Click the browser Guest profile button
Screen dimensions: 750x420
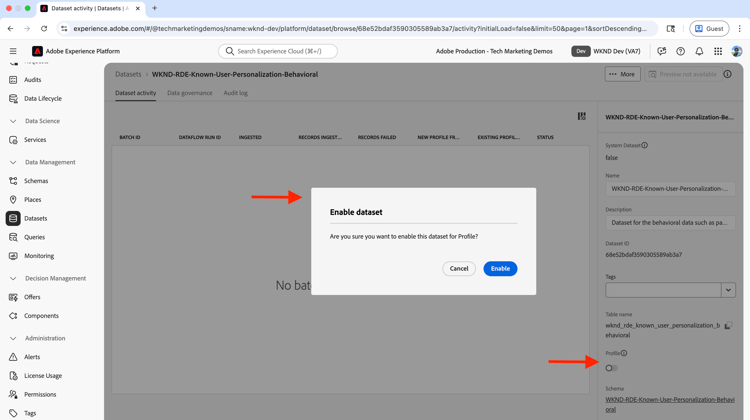[709, 29]
